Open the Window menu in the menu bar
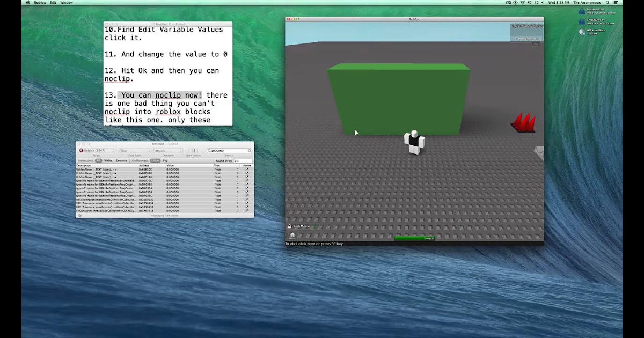Viewport: 644px width, 338px height. [67, 3]
